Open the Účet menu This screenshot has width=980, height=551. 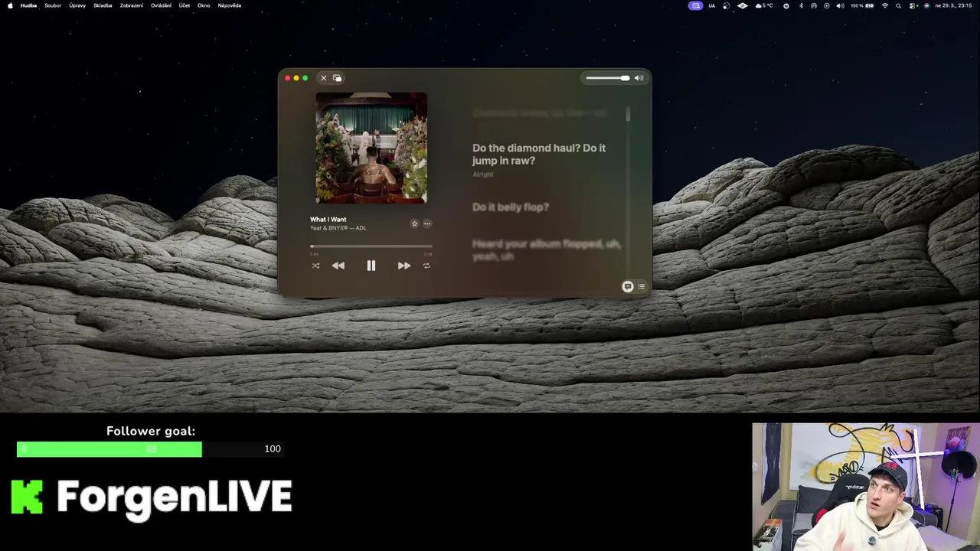point(185,5)
